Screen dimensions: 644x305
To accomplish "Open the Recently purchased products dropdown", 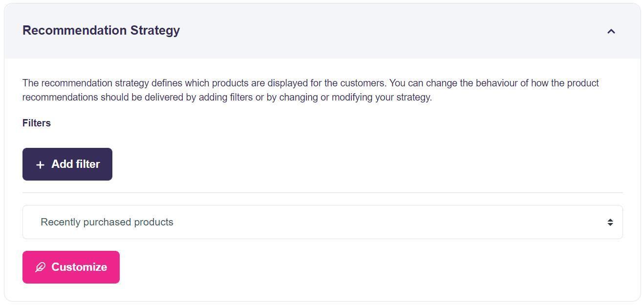I will pyautogui.click(x=322, y=222).
